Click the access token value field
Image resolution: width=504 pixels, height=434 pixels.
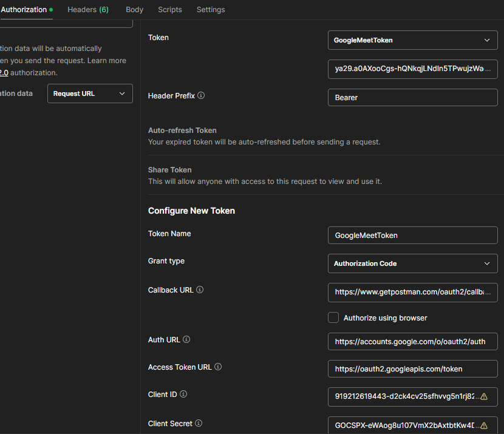[x=412, y=69]
